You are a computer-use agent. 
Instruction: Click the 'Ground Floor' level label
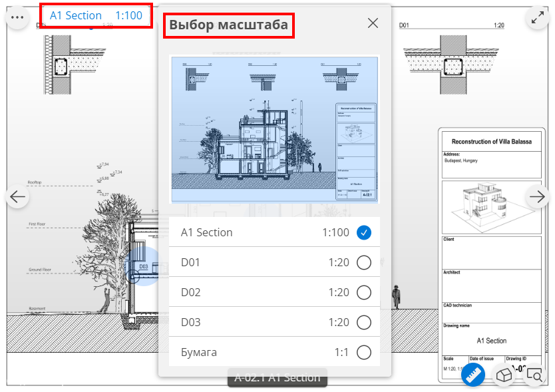40,270
